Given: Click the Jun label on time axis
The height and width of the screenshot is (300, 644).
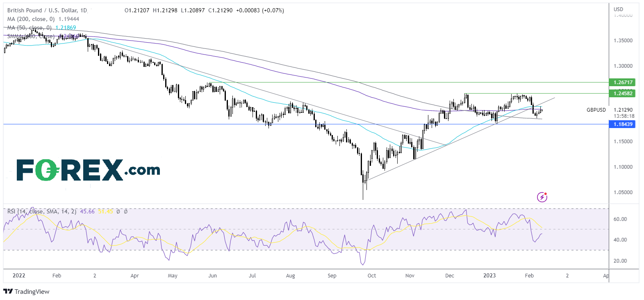Looking at the screenshot, I should 212,276.
